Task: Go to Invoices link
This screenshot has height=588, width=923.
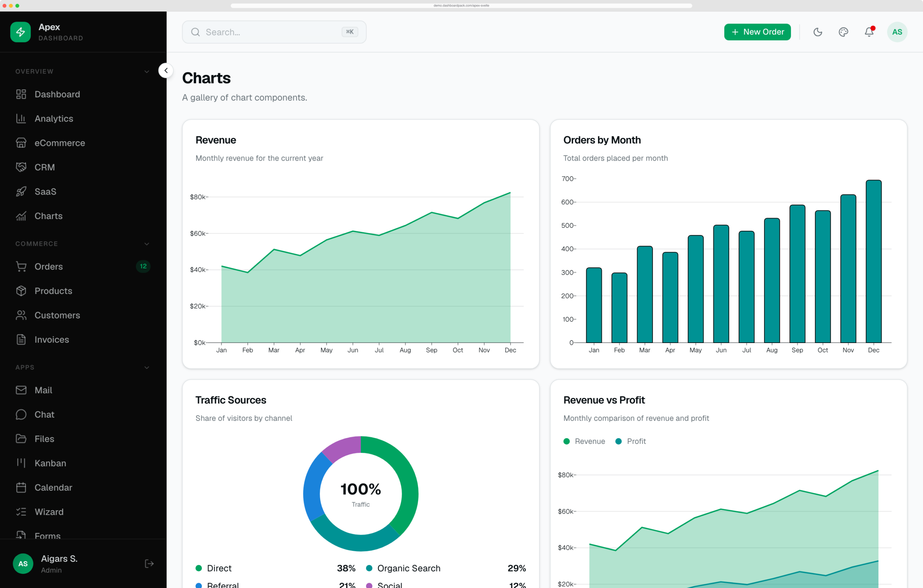Action: 83,339
